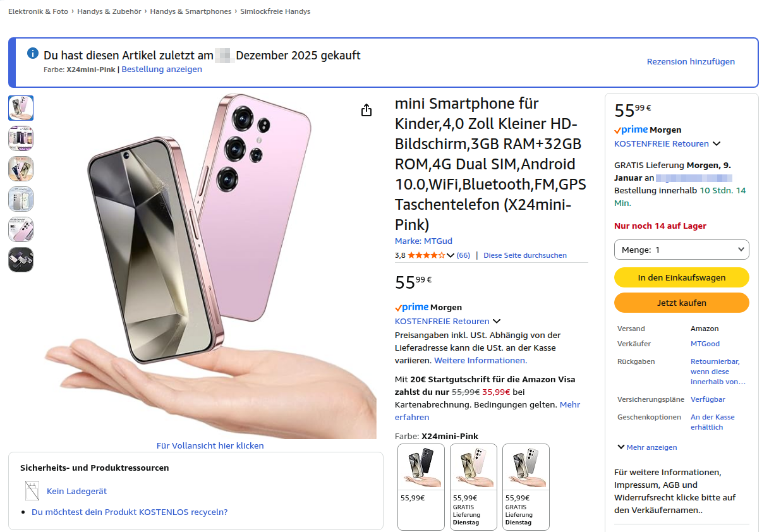Open the Menge quantity dropdown
The height and width of the screenshot is (532, 769).
pos(681,250)
